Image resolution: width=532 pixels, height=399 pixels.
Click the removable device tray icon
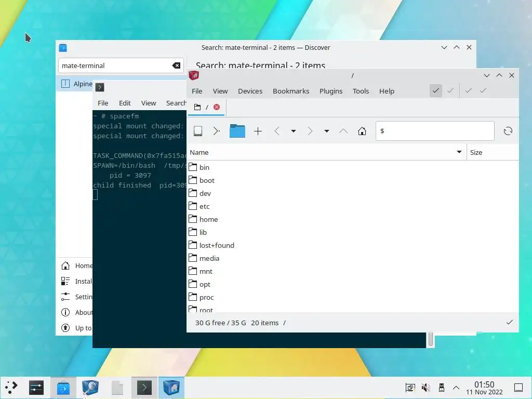point(442,388)
